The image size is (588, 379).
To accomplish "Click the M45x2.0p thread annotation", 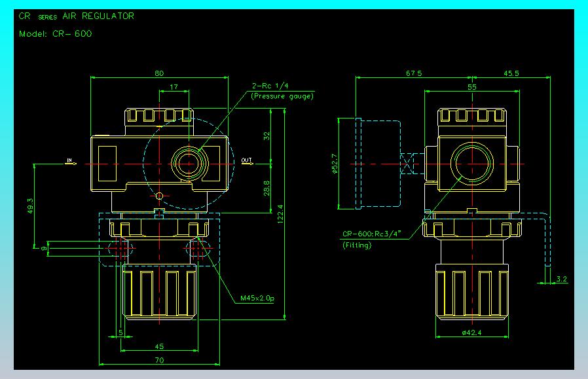I will [x=257, y=298].
